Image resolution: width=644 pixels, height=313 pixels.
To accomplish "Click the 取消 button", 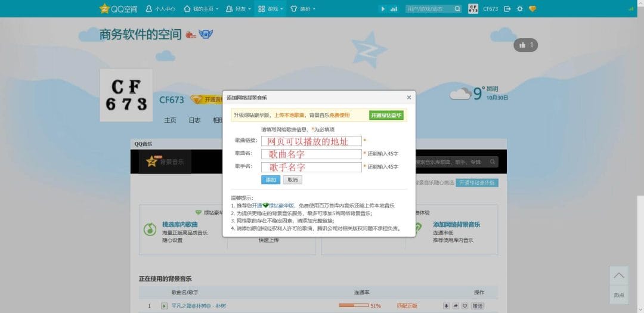I will 292,180.
